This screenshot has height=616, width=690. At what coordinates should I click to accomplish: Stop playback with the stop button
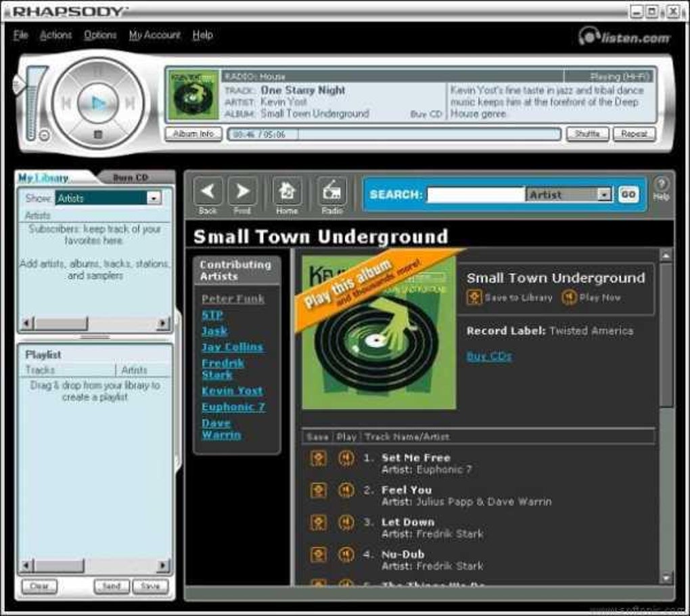point(97,135)
